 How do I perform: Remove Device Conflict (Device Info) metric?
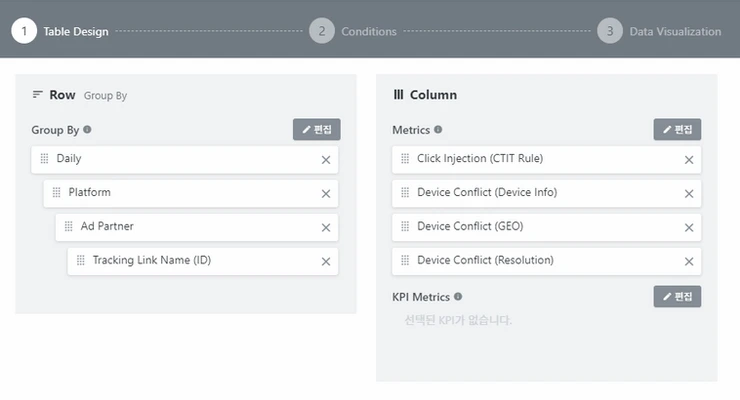coord(688,193)
